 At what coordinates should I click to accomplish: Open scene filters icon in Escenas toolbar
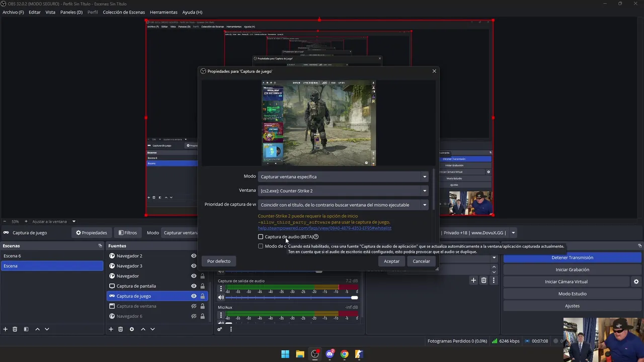(x=26, y=329)
